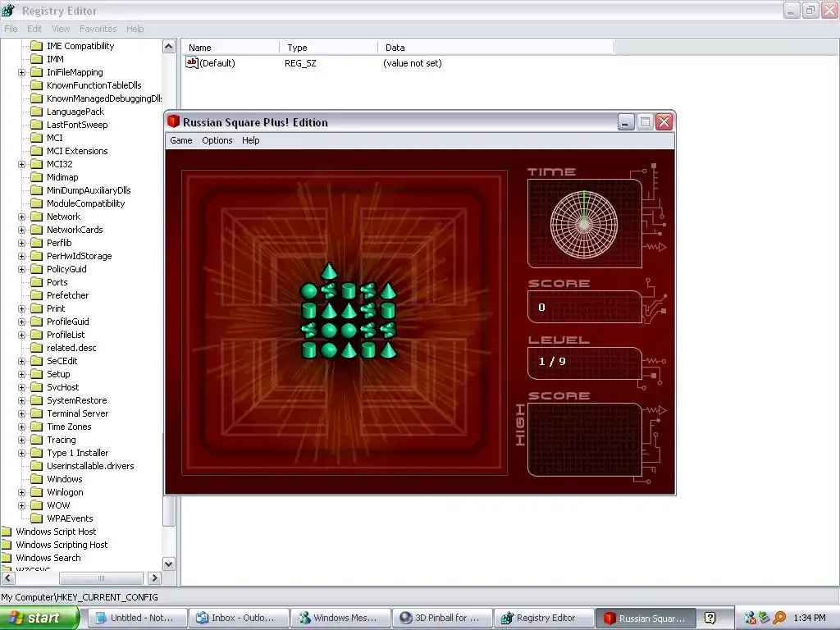Select the sphere in the grid's top-left corner
This screenshot has height=630, width=840.
click(309, 291)
